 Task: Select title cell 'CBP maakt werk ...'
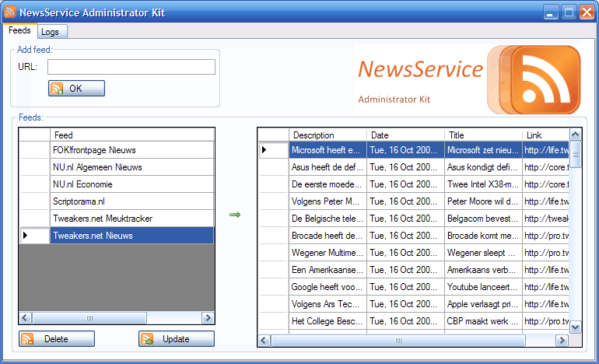pyautogui.click(x=483, y=321)
